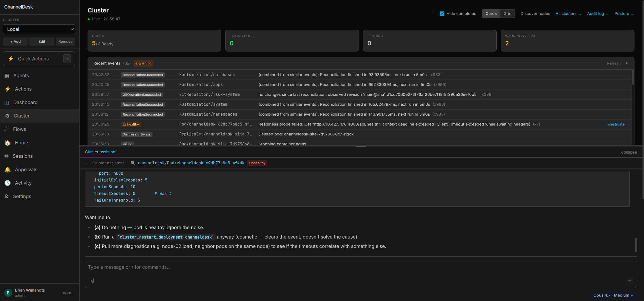
Task: Click the Flows icon in sidebar
Action: (x=7, y=129)
